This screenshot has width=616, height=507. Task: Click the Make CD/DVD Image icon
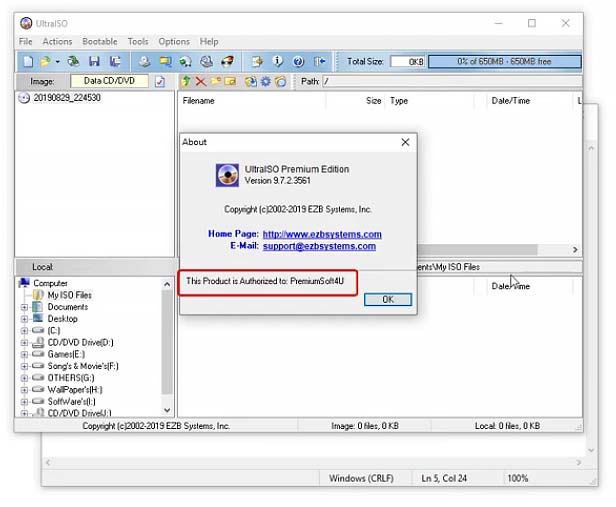[x=144, y=62]
